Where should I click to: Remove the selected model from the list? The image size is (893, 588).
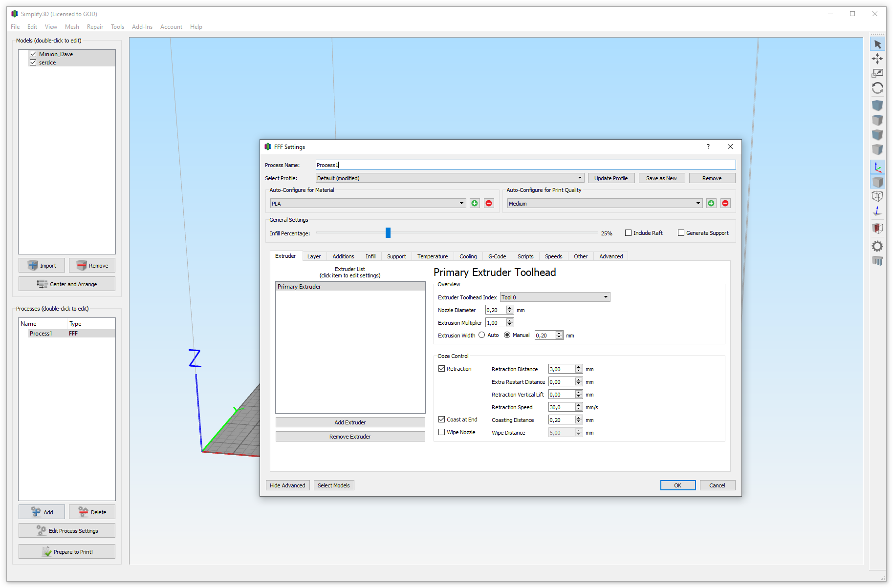(x=92, y=265)
